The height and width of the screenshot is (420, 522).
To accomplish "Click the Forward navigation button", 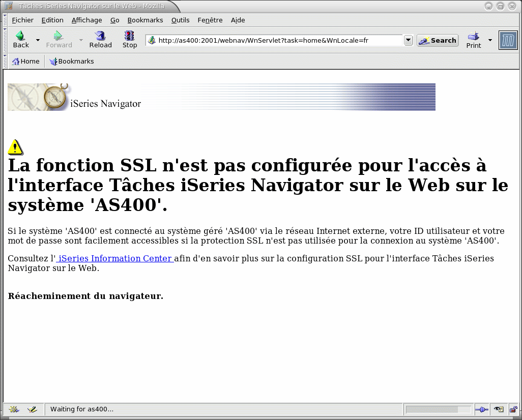I will [x=59, y=40].
